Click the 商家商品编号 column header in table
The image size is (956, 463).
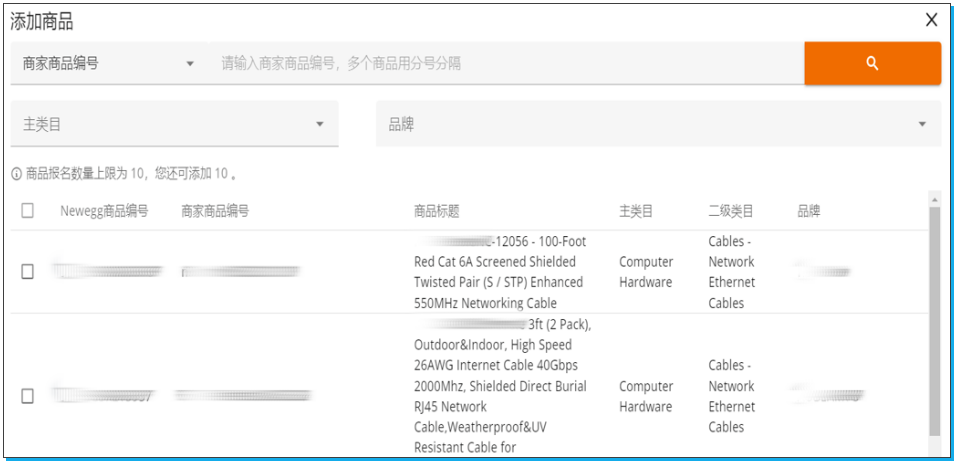[x=215, y=211]
